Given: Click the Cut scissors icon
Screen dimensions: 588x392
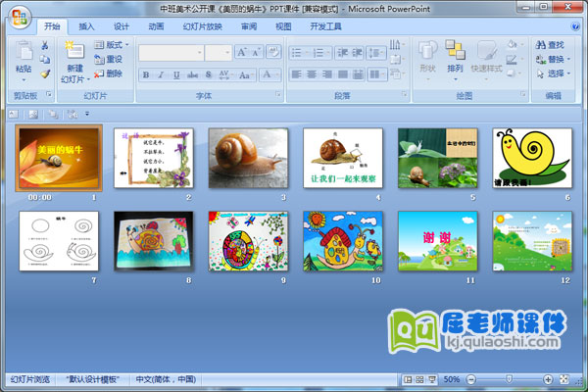Looking at the screenshot, I should tap(45, 45).
